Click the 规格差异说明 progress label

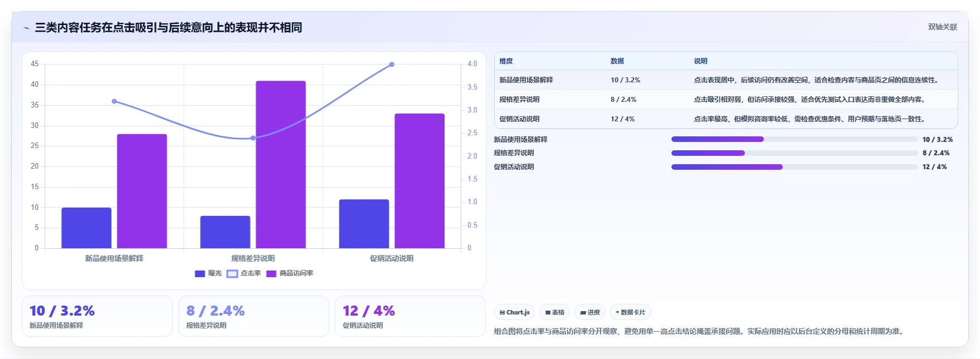(514, 153)
